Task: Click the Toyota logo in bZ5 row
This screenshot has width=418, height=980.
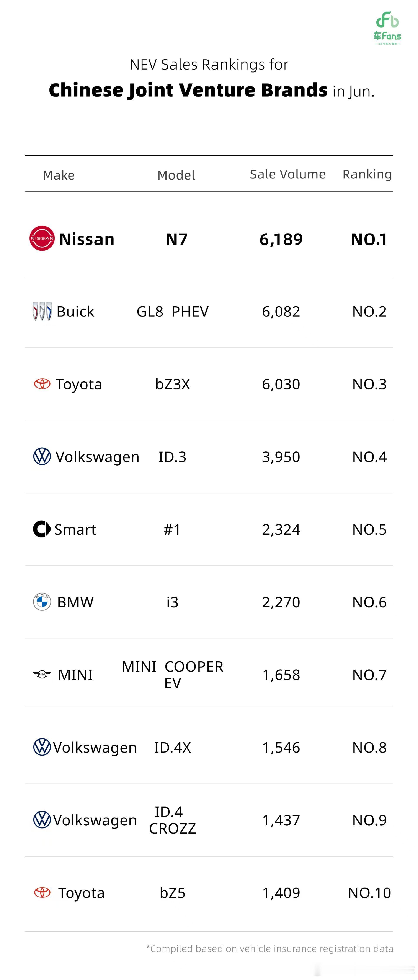Action: [42, 892]
